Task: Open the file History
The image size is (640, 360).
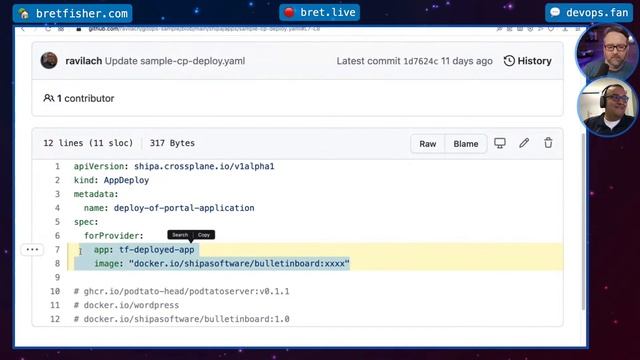Action: click(527, 61)
